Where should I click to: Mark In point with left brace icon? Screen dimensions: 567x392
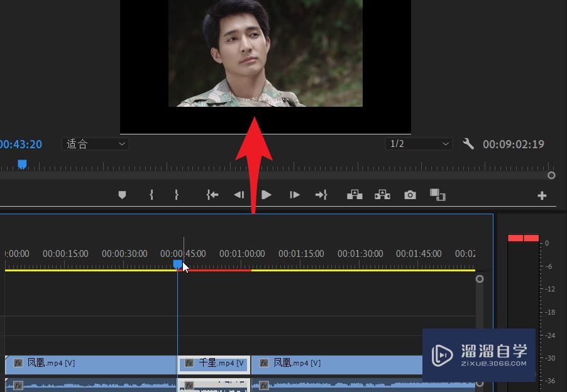pos(151,195)
